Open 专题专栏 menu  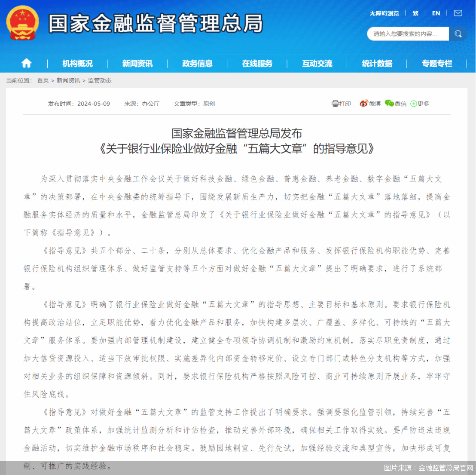pos(437,64)
